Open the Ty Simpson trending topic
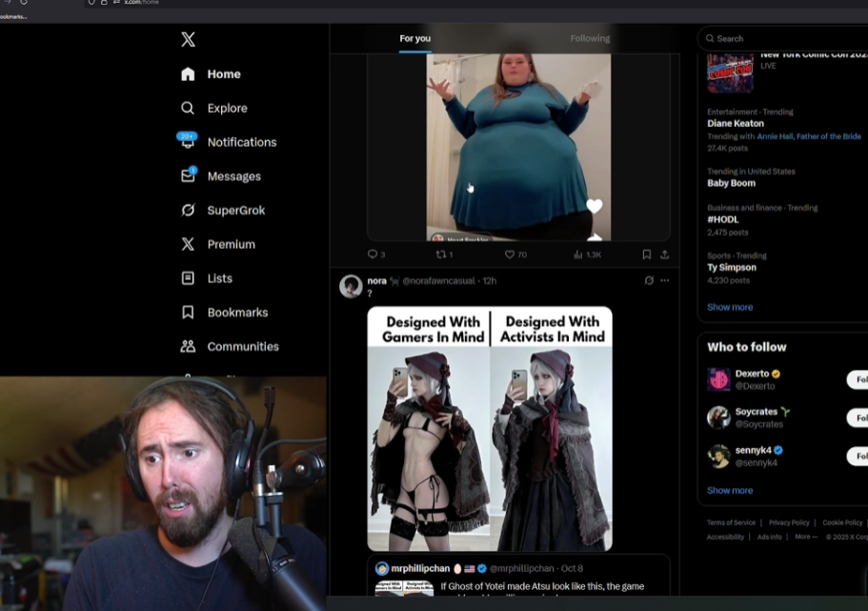This screenshot has height=611, width=868. click(731, 267)
